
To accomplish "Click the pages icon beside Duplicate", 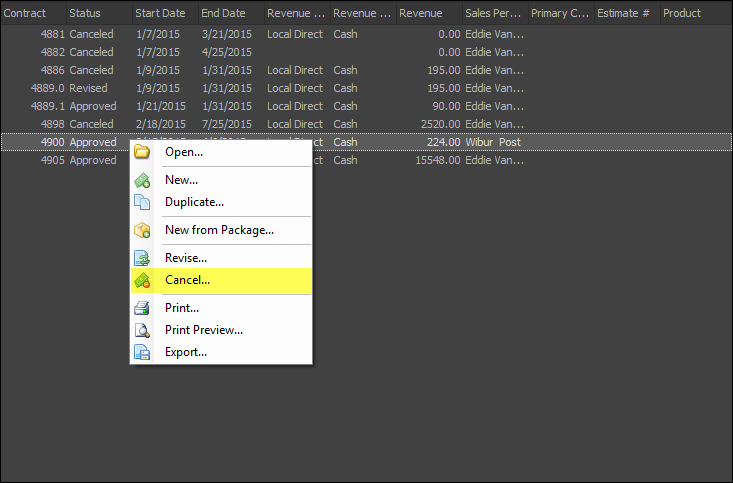I will (x=142, y=202).
